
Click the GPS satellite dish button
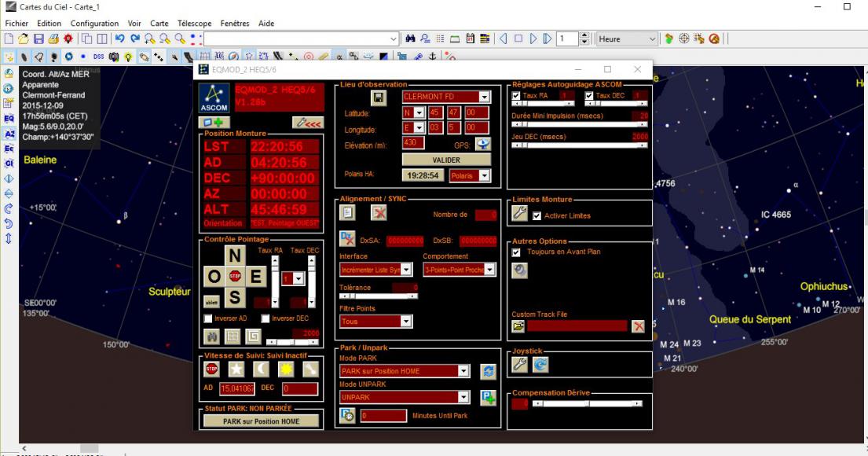(x=483, y=145)
